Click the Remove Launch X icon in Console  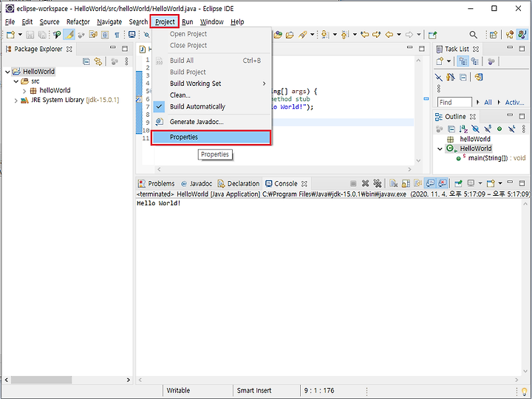coord(365,183)
